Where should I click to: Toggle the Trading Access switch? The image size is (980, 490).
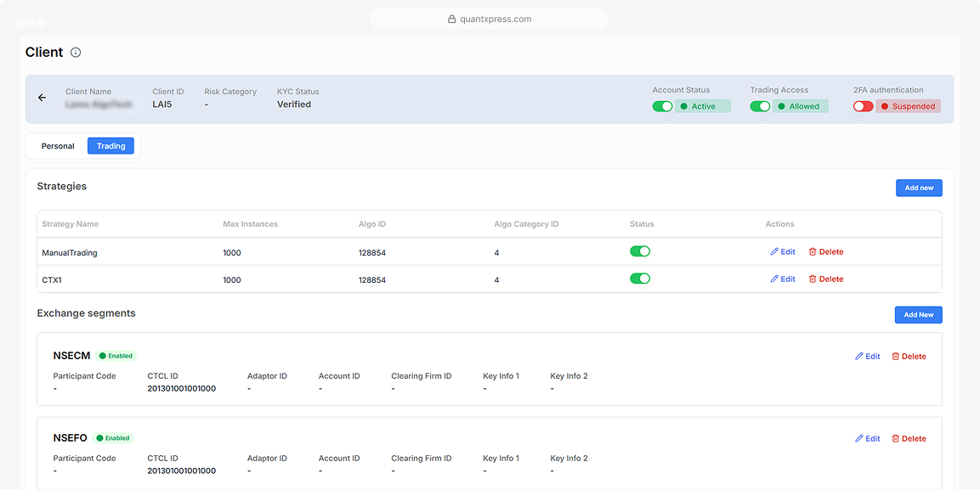(760, 106)
